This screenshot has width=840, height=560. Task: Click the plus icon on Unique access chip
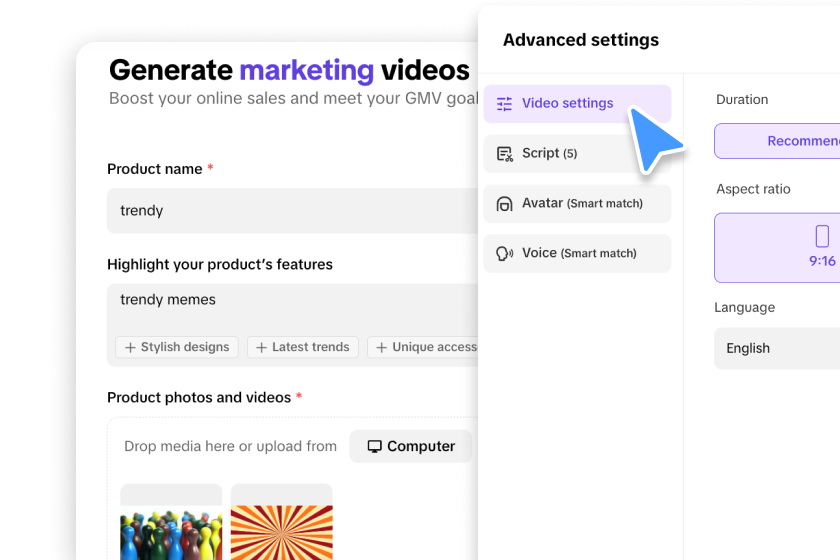point(381,347)
